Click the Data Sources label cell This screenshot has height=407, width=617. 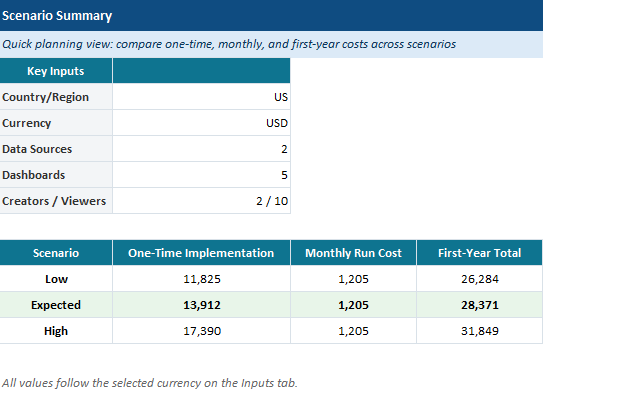[56, 149]
